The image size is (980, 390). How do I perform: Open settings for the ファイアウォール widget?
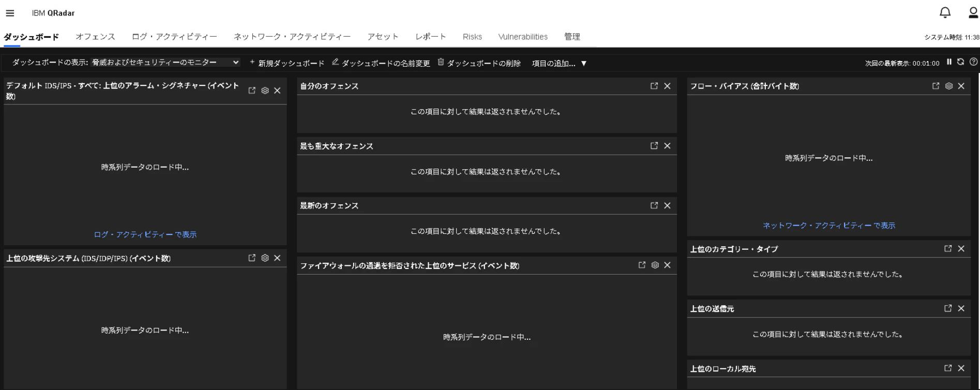click(655, 265)
